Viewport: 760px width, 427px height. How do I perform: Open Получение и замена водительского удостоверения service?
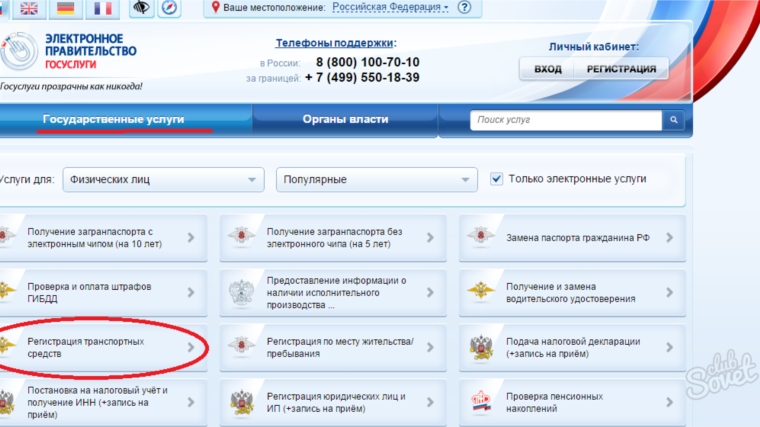click(572, 292)
